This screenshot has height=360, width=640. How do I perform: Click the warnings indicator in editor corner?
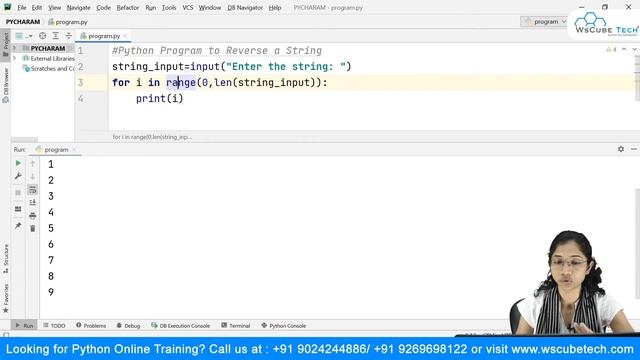(611, 49)
